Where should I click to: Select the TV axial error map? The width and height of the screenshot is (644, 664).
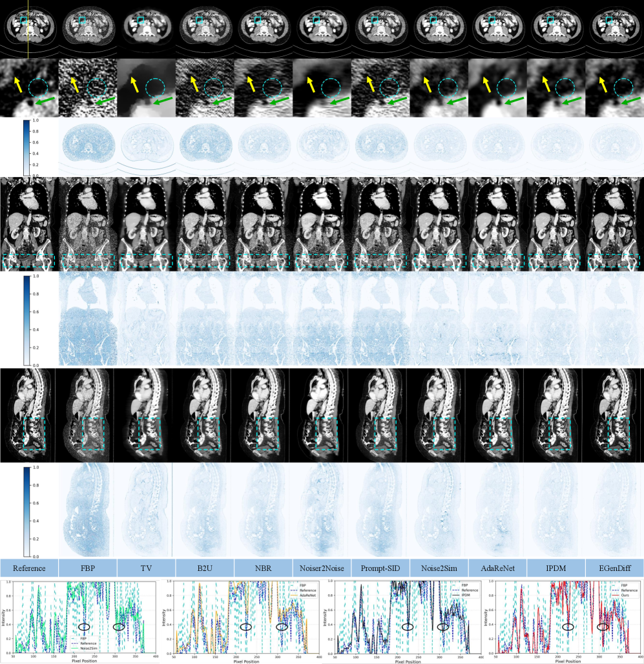pyautogui.click(x=146, y=147)
